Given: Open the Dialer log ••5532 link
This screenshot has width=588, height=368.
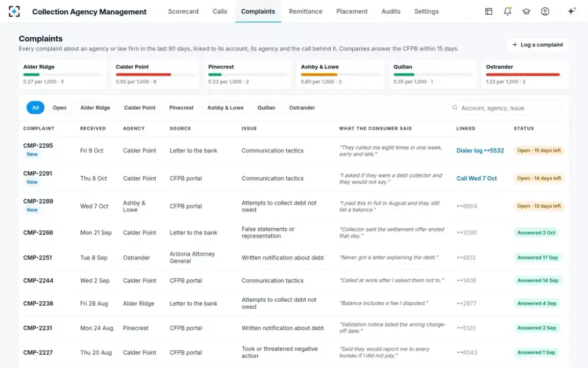Looking at the screenshot, I should tap(480, 151).
